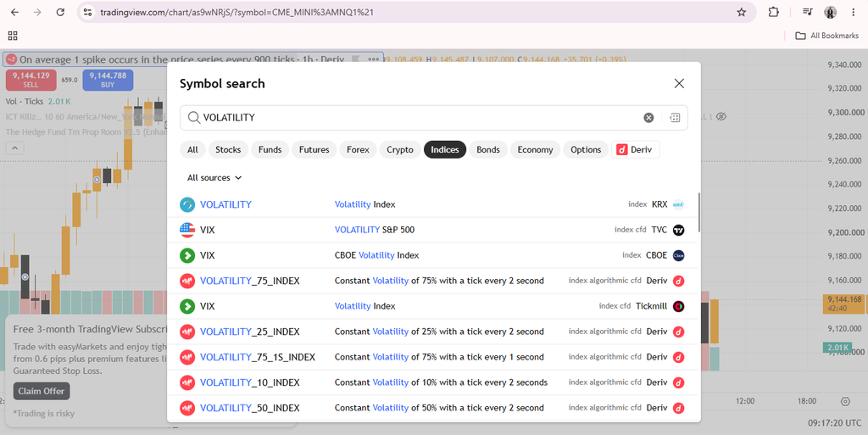Select the Indices category filter
This screenshot has height=435, width=868.
click(445, 149)
